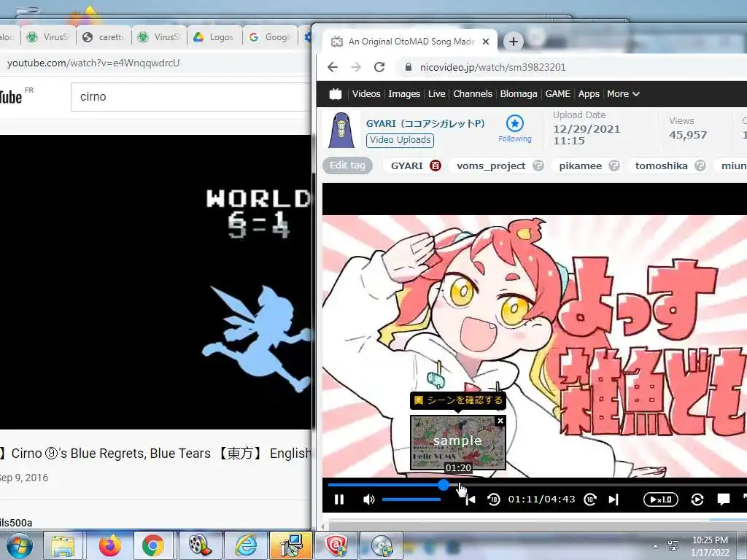Jump to the video start icon
Image resolution: width=747 pixels, height=560 pixels.
pos(471,499)
